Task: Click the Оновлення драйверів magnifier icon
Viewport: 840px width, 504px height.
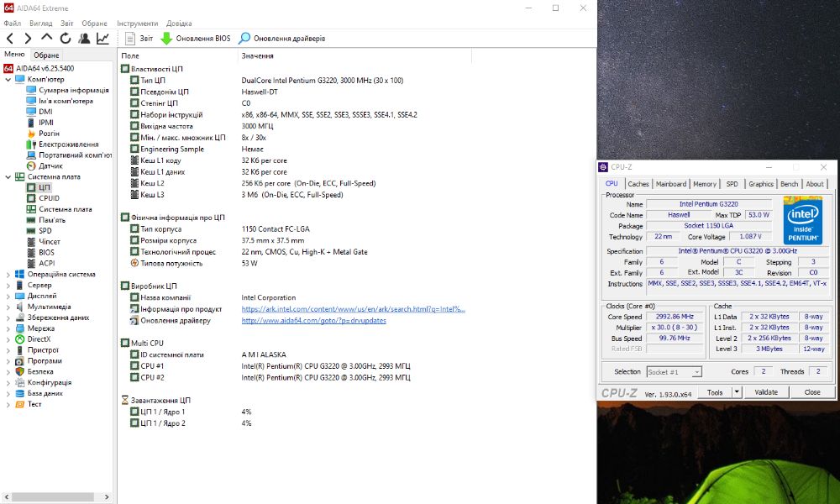Action: coord(244,38)
